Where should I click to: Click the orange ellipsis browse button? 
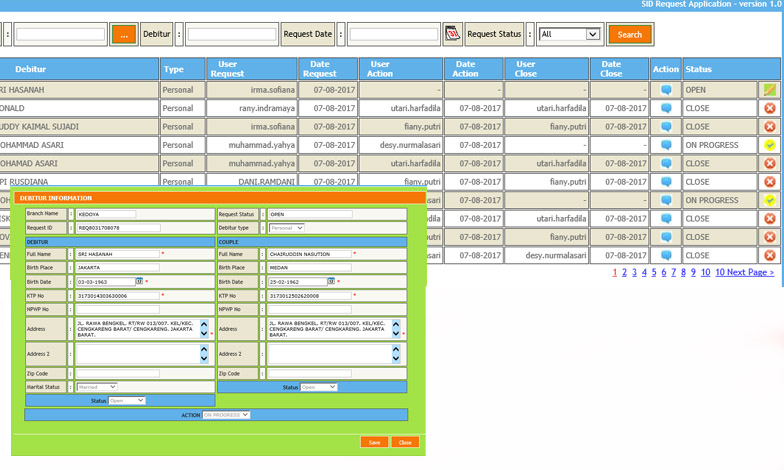pyautogui.click(x=124, y=34)
